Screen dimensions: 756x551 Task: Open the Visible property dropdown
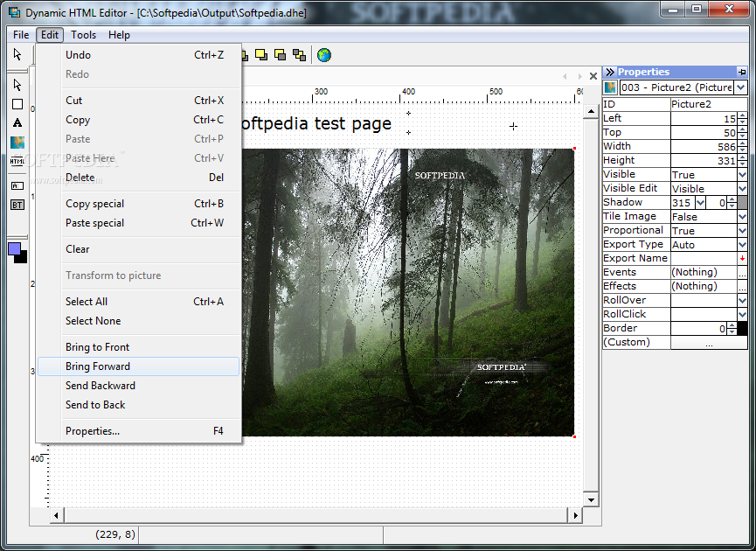743,175
